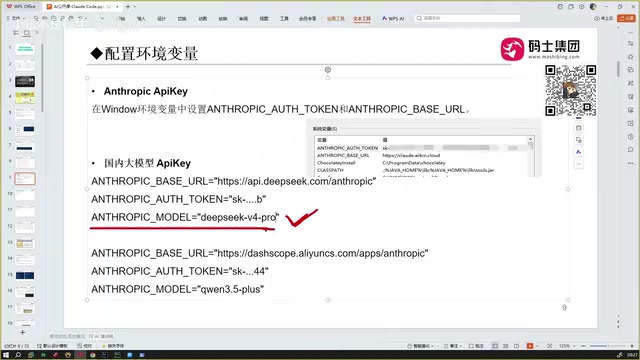Toggle the 批注 comments button
This screenshot has height=360, width=640.
(477, 346)
